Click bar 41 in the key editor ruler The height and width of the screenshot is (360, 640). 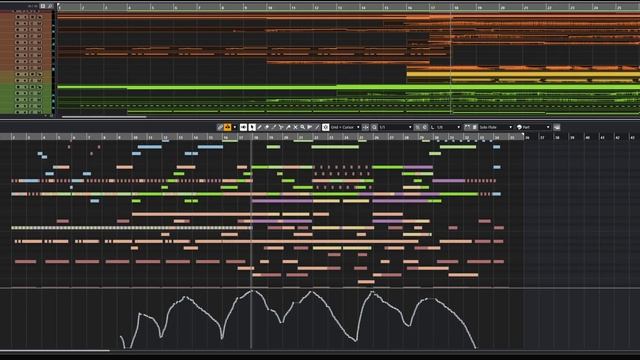(x=602, y=138)
